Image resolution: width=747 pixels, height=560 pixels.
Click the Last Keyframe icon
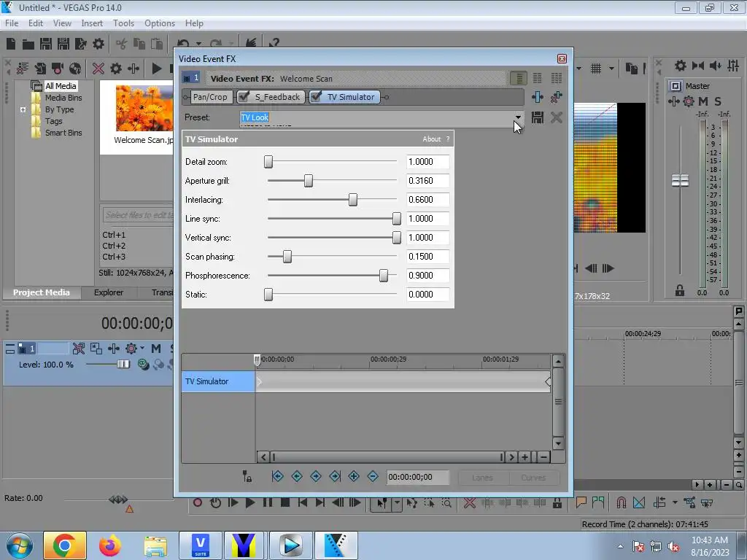pos(335,476)
